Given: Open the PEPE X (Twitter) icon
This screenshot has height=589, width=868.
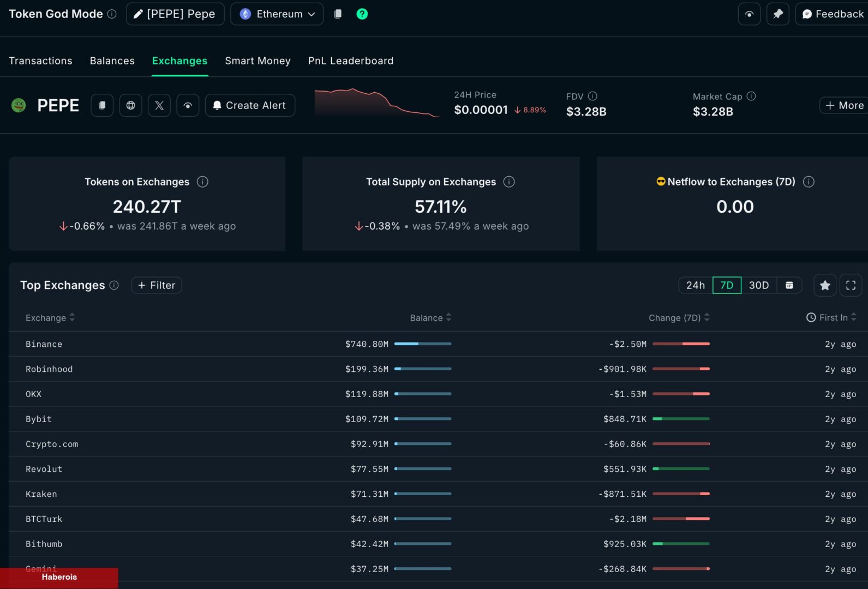Looking at the screenshot, I should (x=159, y=105).
